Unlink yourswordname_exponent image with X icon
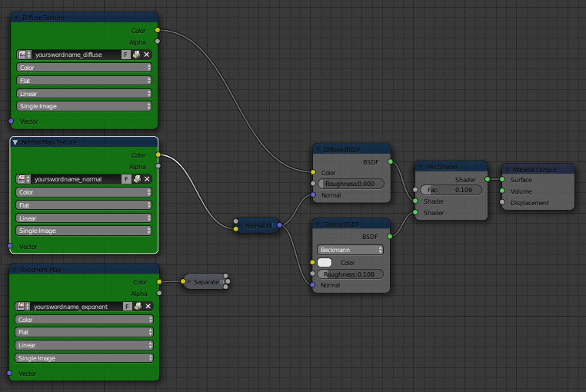 point(148,307)
